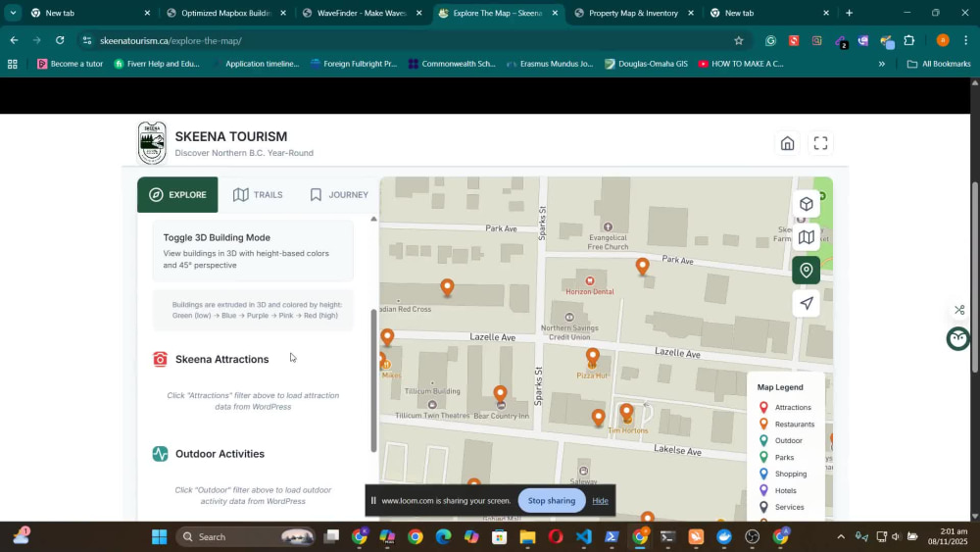Toggle 3D buildings with the cube map control
Screen dimensions: 980x552
click(807, 204)
